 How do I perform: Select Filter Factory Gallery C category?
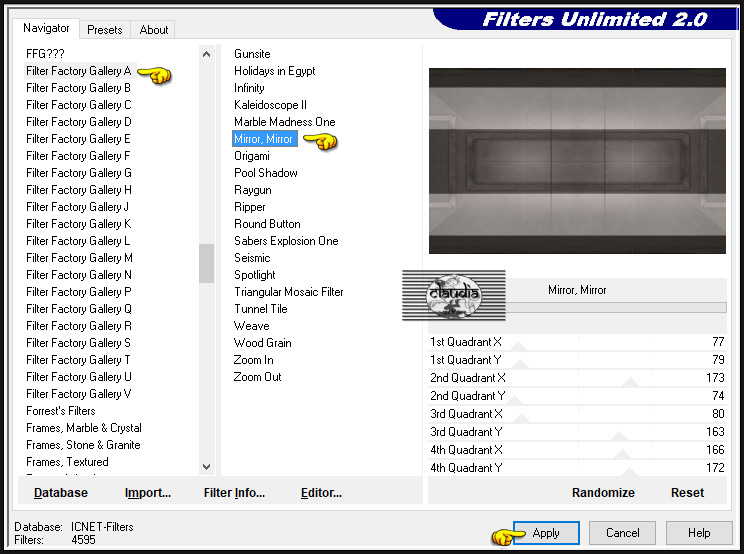tap(79, 105)
